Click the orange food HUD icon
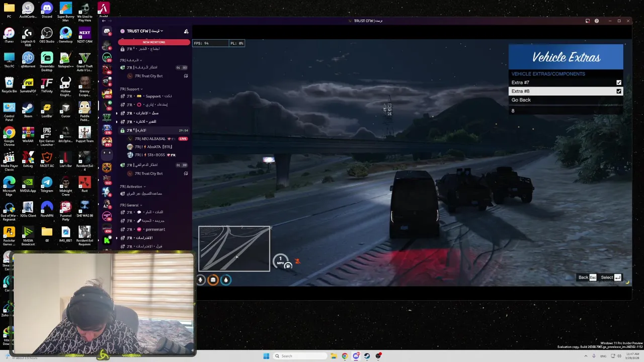The image size is (644, 362). 213,280
